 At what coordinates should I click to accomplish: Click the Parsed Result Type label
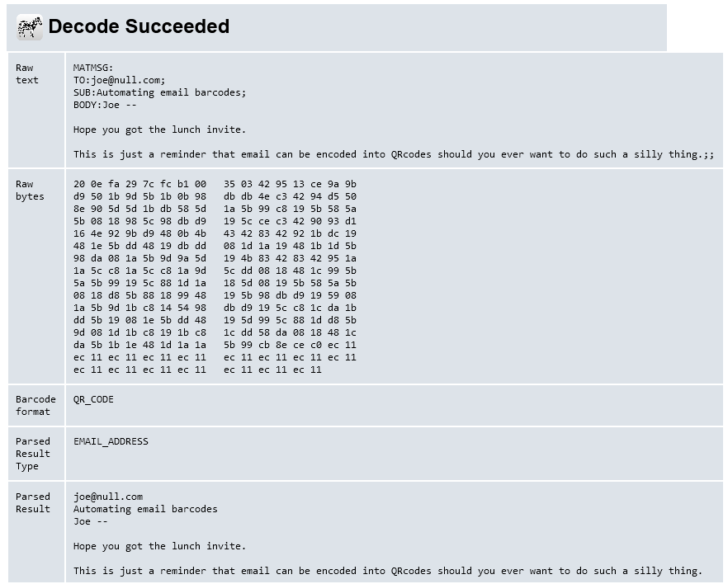pos(33,454)
